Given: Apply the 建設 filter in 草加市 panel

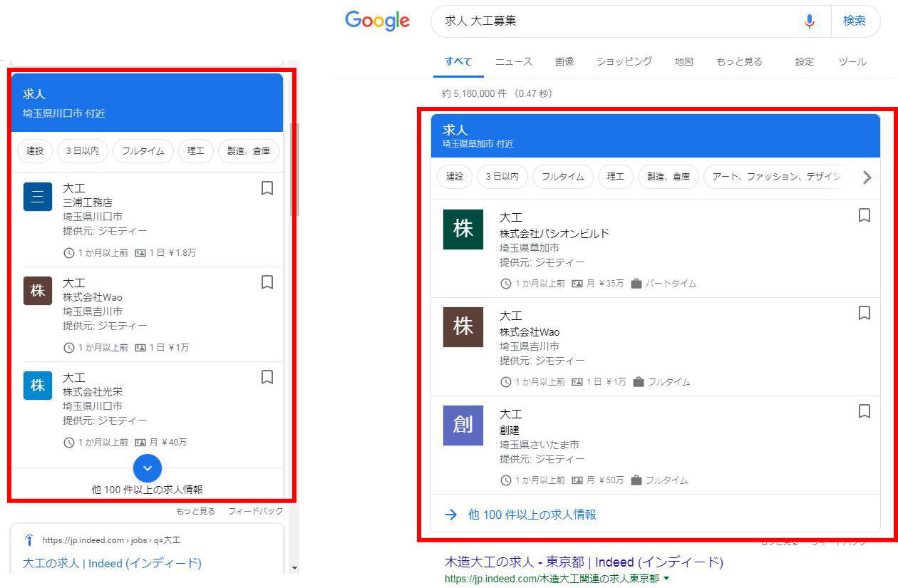Looking at the screenshot, I should pos(455,177).
